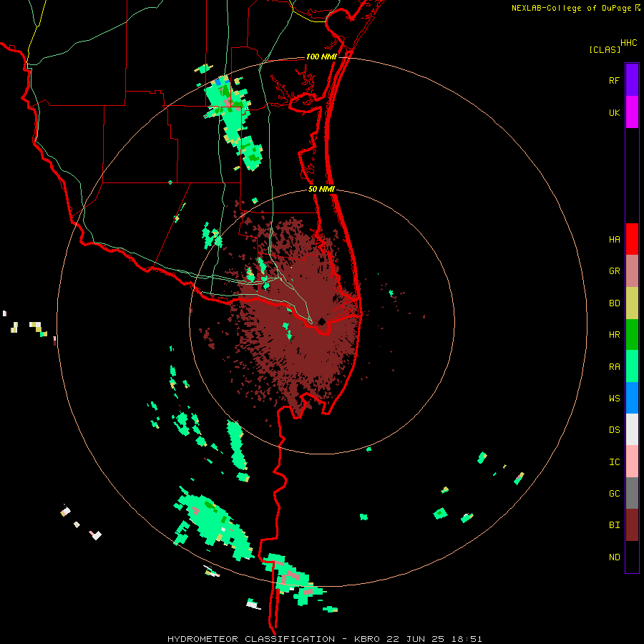Pick the RA light green legend swatch
The width and height of the screenshot is (644, 644).
coord(632,366)
